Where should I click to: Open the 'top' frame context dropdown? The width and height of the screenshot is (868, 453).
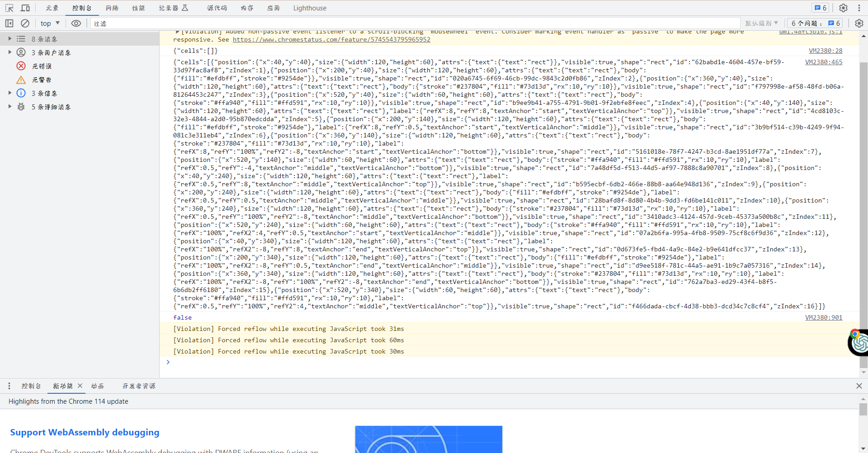[x=49, y=23]
